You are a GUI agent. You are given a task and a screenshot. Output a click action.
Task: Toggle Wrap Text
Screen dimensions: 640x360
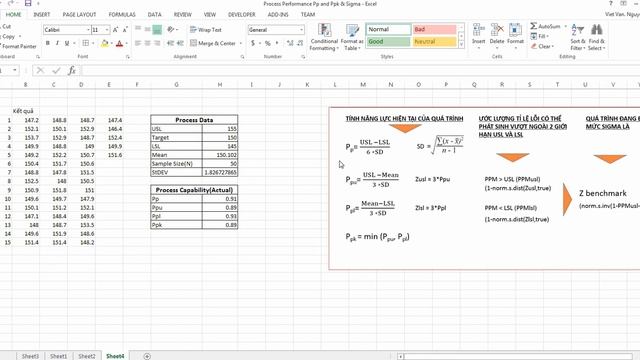[x=206, y=30]
